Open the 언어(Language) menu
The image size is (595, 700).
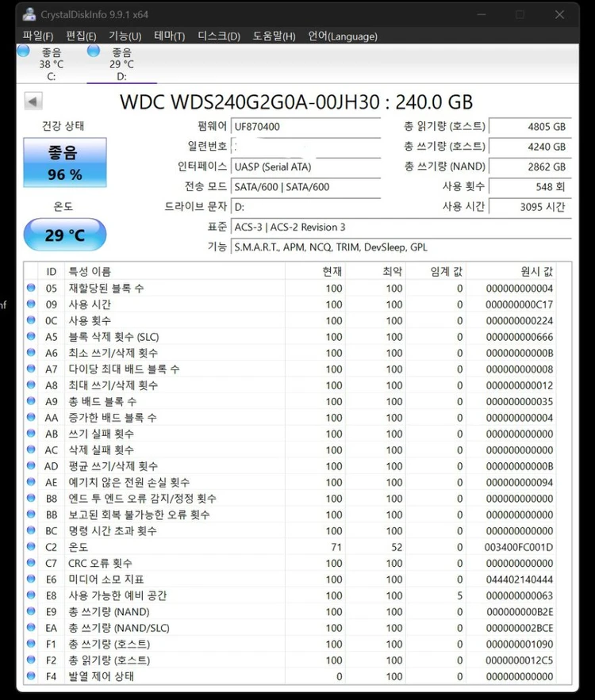coord(343,36)
